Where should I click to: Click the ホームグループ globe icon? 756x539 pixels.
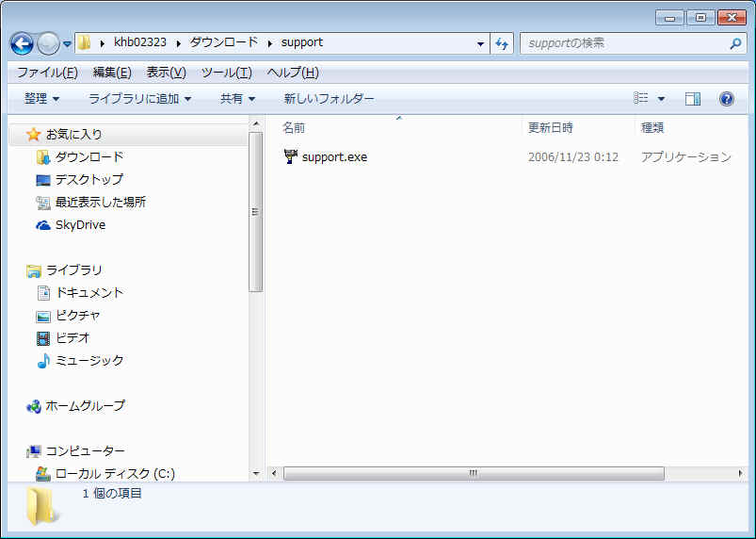(34, 407)
